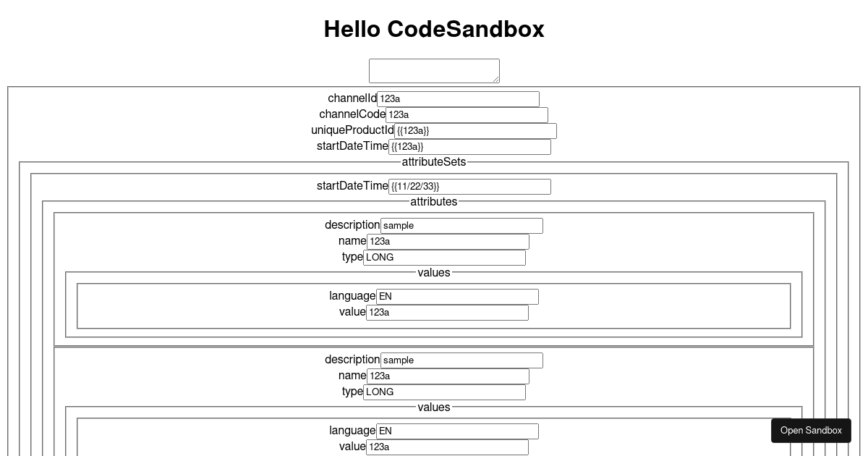This screenshot has width=868, height=456.
Task: Select the first language field containing EN
Action: pyautogui.click(x=457, y=296)
